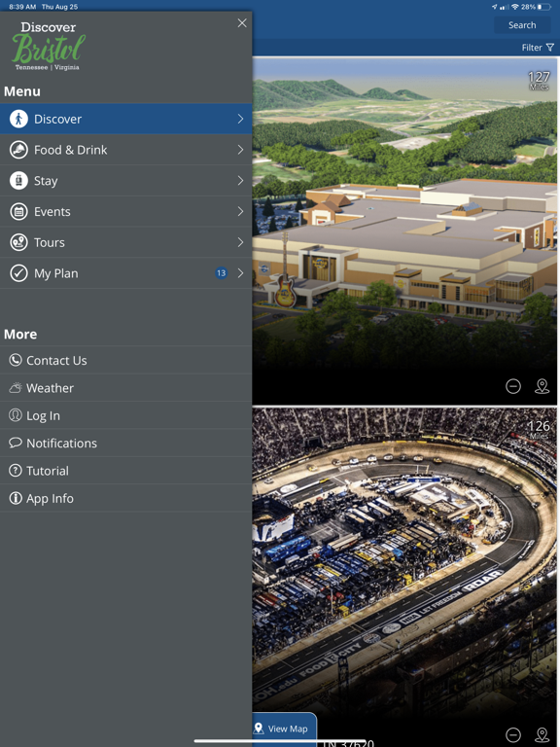Viewport: 560px width, 747px height.
Task: Tap the View Map button
Action: tap(284, 729)
